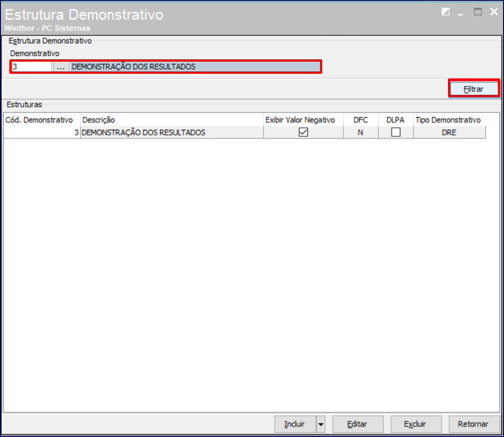The height and width of the screenshot is (437, 504).
Task: Select the grid row DEMONSTRAÇÃO DOS RESULTADOS
Action: coord(245,133)
